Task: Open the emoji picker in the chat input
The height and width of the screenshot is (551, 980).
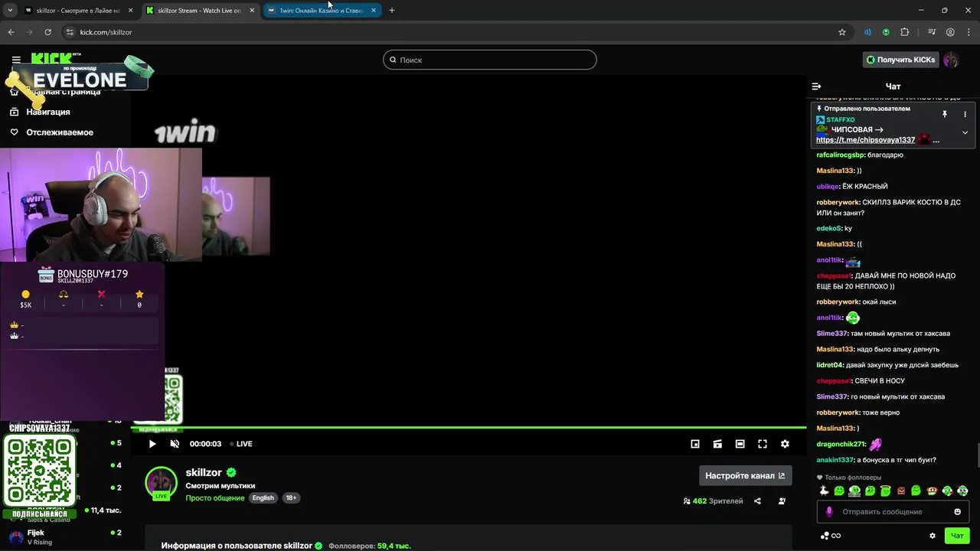Action: (957, 512)
